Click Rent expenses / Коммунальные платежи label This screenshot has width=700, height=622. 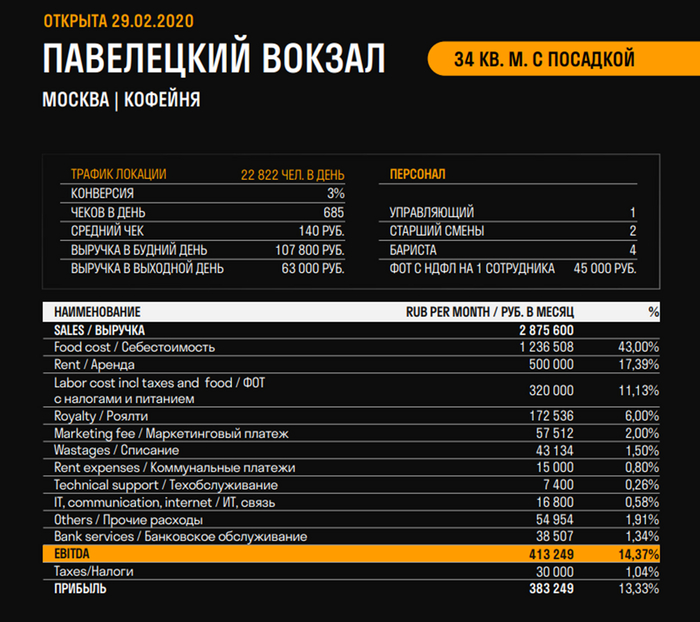coord(175,468)
